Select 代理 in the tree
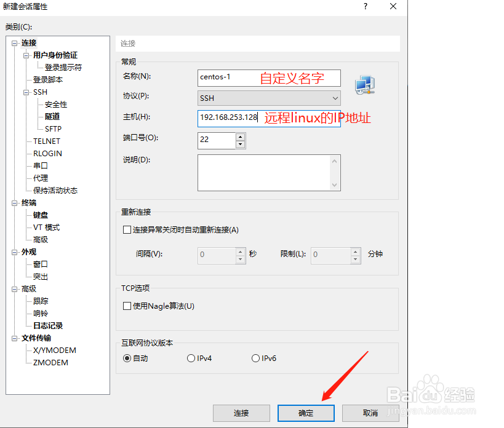504x428 pixels. point(41,178)
